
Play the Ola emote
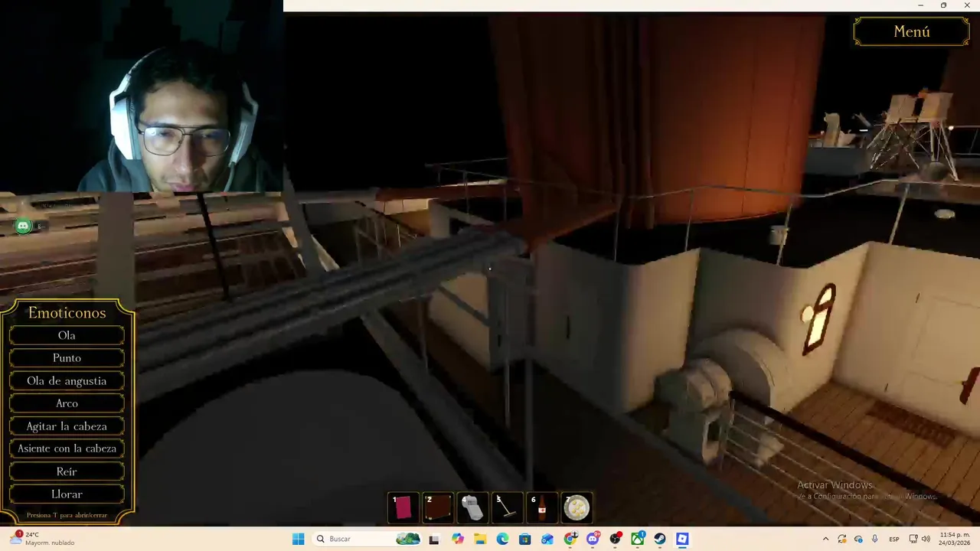click(x=67, y=335)
